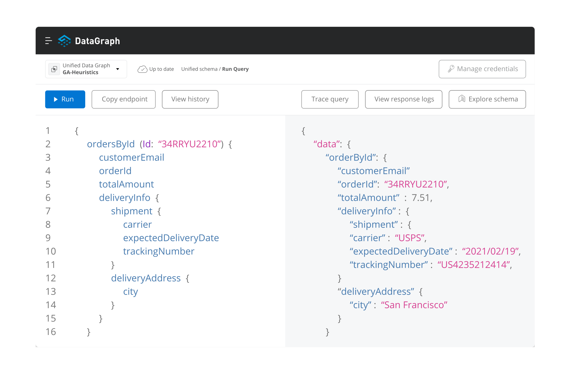Start Trace query

coord(330,99)
